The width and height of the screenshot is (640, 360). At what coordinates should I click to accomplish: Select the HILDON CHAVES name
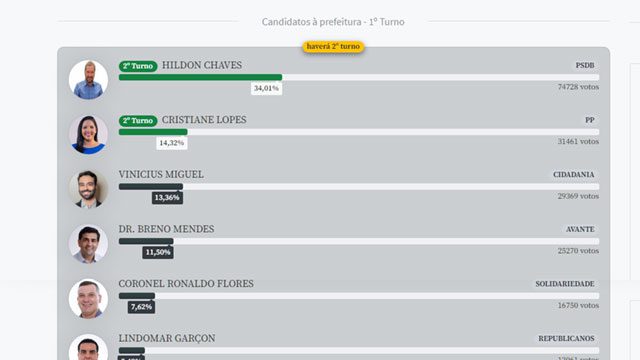(202, 65)
